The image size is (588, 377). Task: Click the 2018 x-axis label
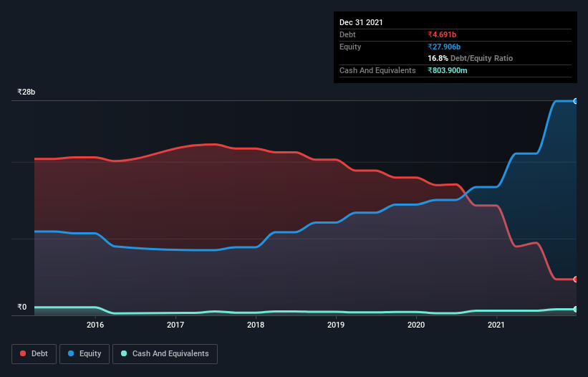tap(256, 325)
